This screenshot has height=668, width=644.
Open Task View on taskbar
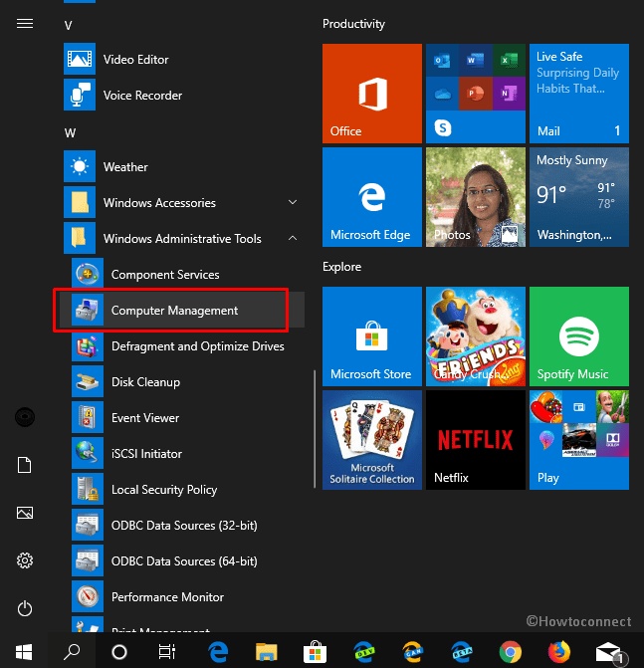point(167,652)
